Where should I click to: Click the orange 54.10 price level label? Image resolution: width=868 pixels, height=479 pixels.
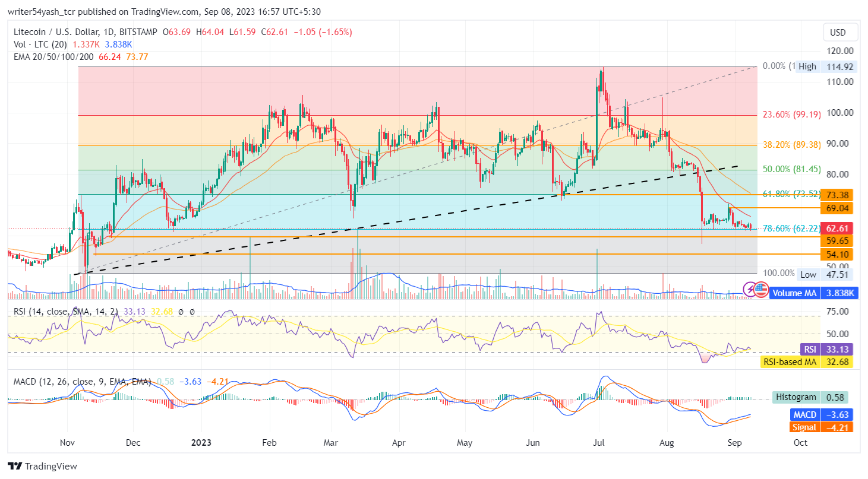click(x=837, y=254)
